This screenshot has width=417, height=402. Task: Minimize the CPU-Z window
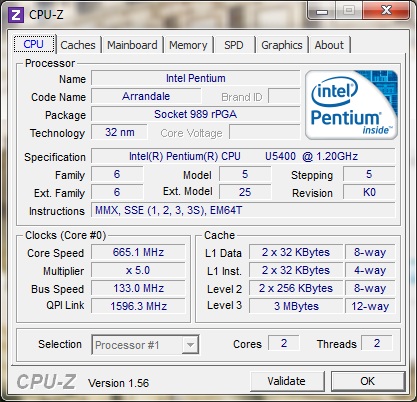(x=321, y=11)
